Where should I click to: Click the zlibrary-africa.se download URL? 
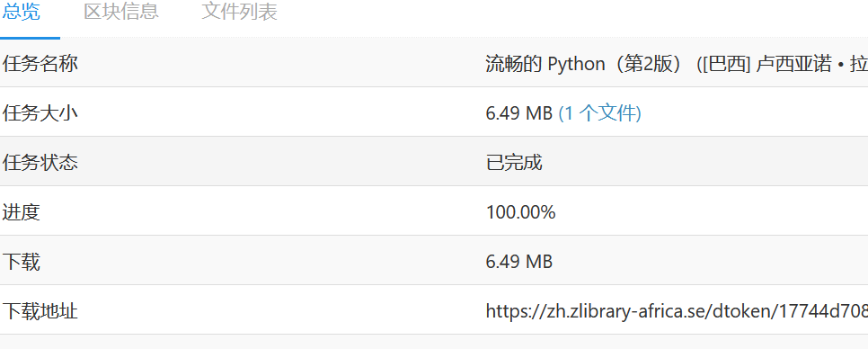tap(677, 311)
